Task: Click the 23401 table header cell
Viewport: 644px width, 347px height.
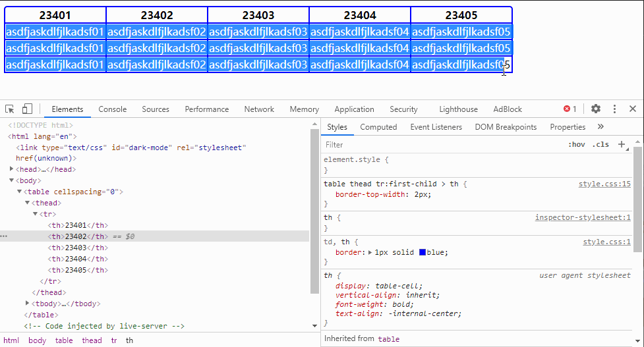Action: (55, 15)
